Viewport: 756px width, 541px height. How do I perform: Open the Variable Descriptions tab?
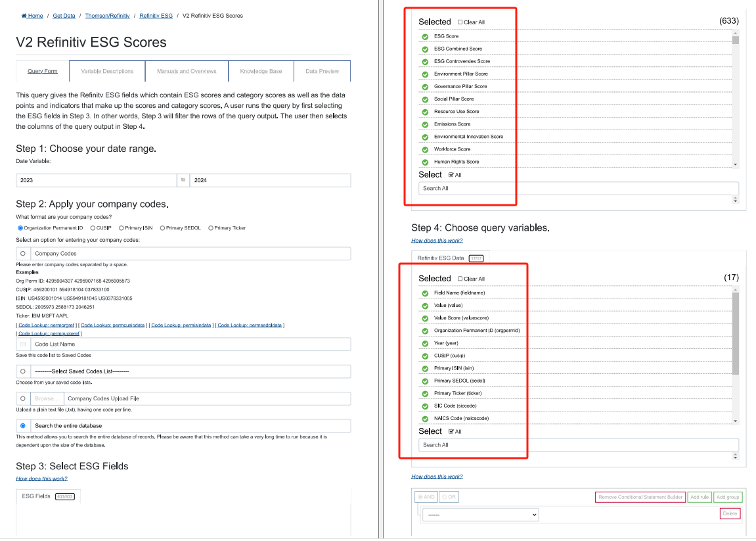[x=107, y=71]
